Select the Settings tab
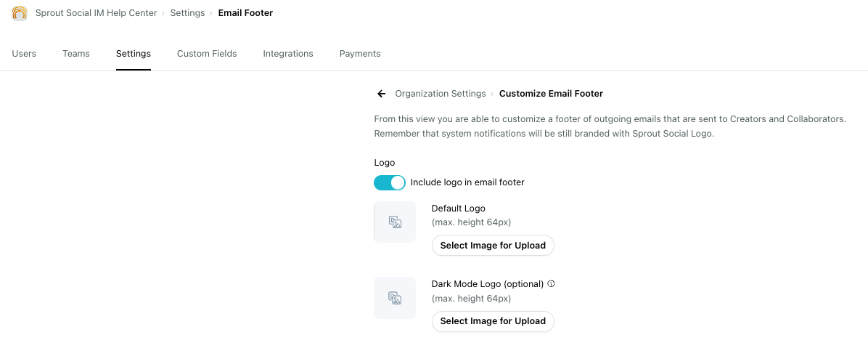Viewport: 868px width, 343px height. click(134, 54)
